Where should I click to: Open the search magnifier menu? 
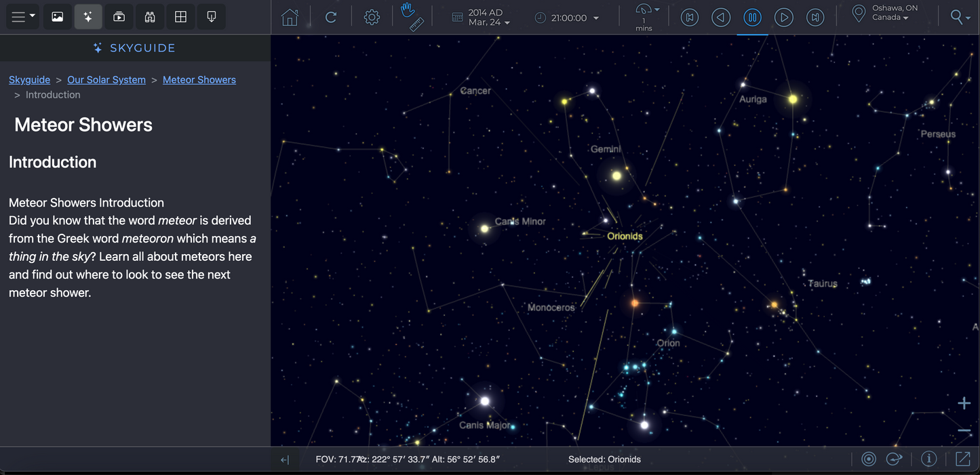pos(960,18)
